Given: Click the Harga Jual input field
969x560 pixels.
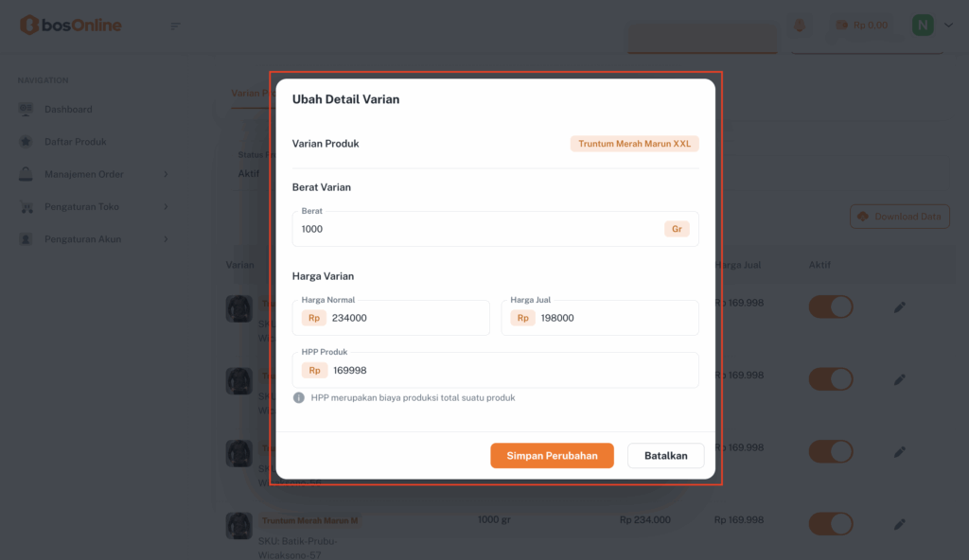Looking at the screenshot, I should pos(615,319).
